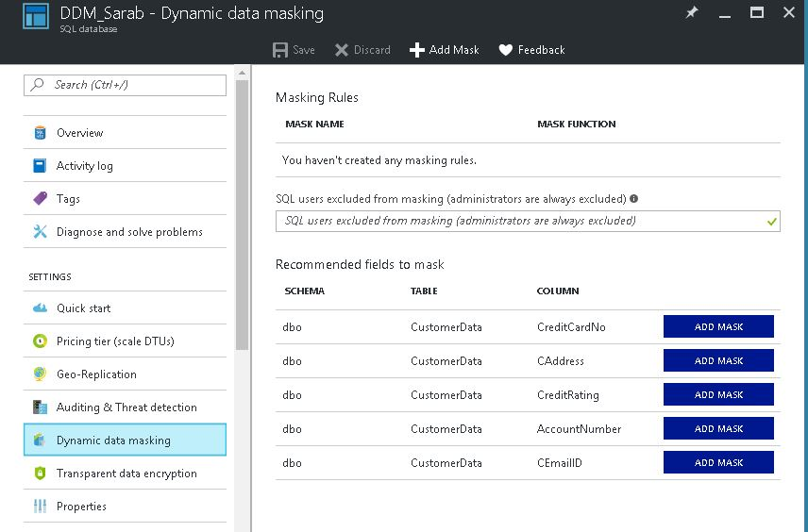Open Transparent data encryption
Viewport: 808px width, 532px height.
click(x=125, y=473)
